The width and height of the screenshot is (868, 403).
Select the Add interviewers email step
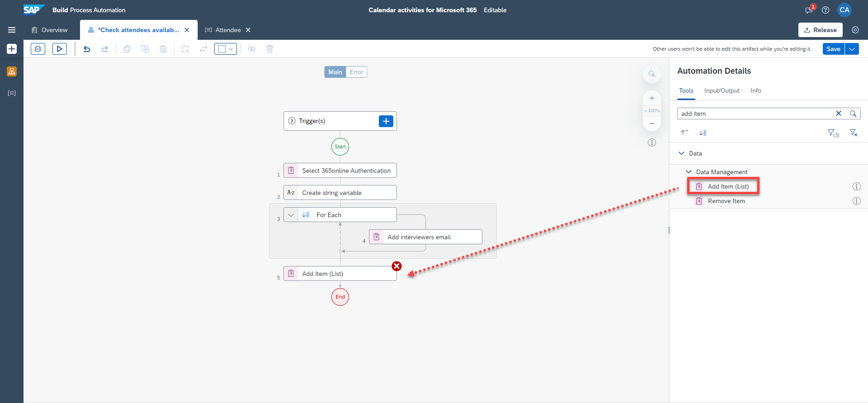coord(425,237)
